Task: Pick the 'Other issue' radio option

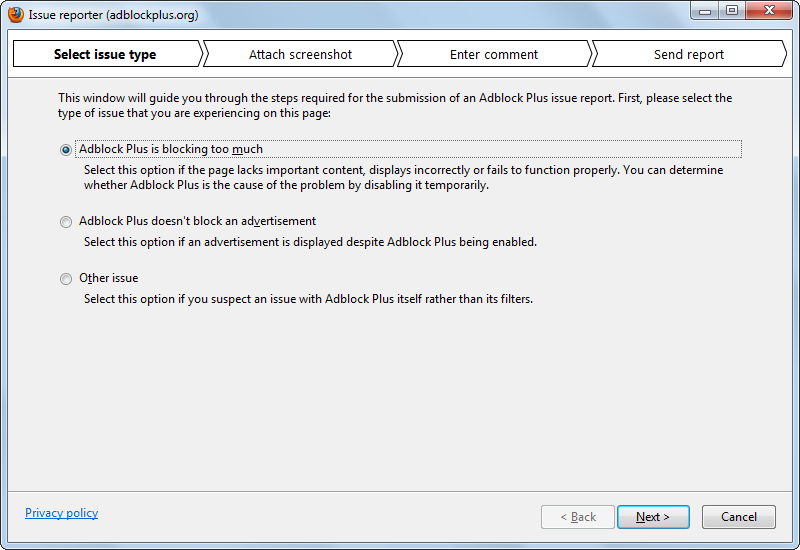Action: 66,279
